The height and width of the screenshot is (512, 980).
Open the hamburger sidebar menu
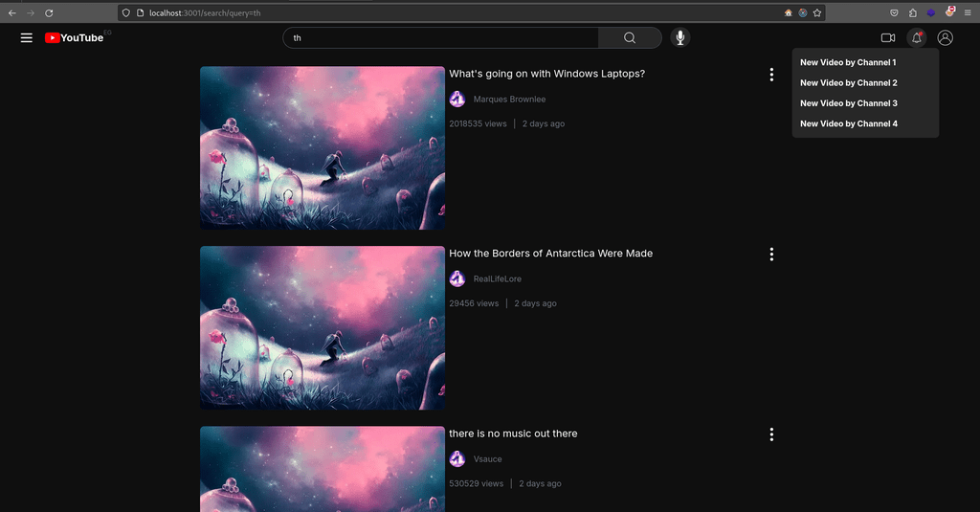coord(26,38)
